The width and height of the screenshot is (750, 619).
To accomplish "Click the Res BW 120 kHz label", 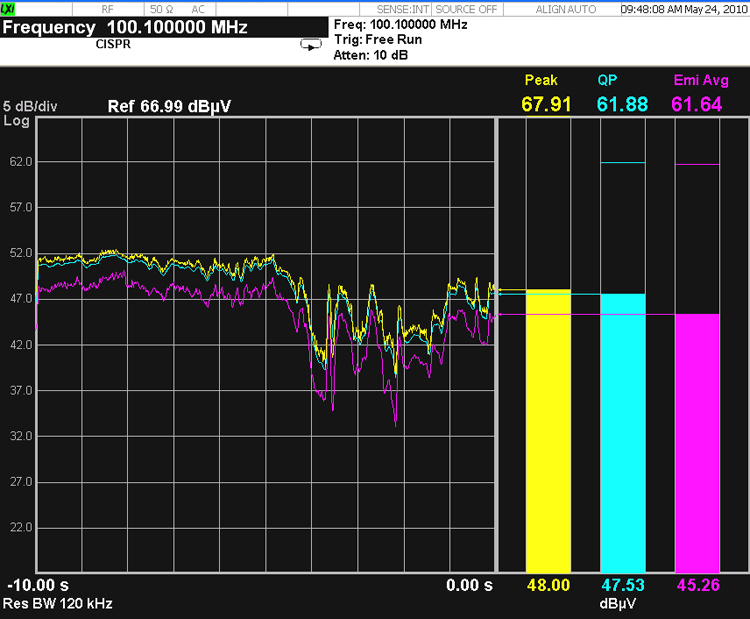I will click(x=60, y=603).
